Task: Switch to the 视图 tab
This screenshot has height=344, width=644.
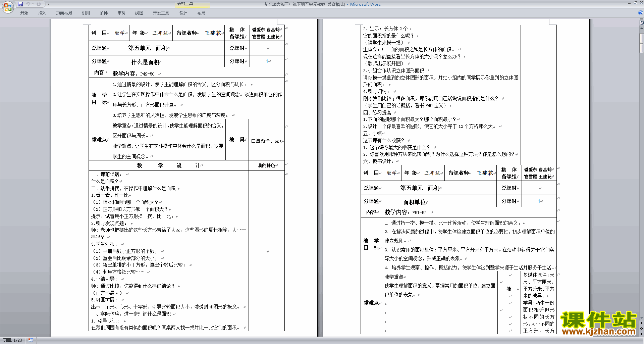Action: (x=139, y=13)
